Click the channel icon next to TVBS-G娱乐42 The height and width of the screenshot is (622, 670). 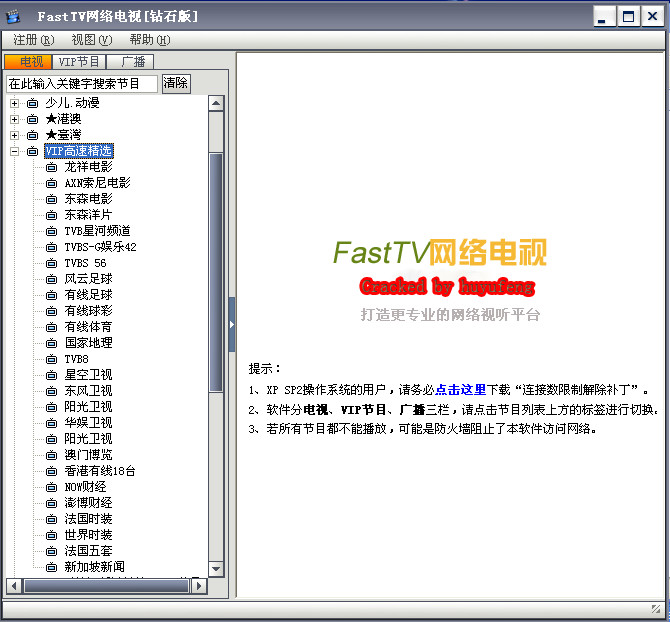[x=51, y=247]
